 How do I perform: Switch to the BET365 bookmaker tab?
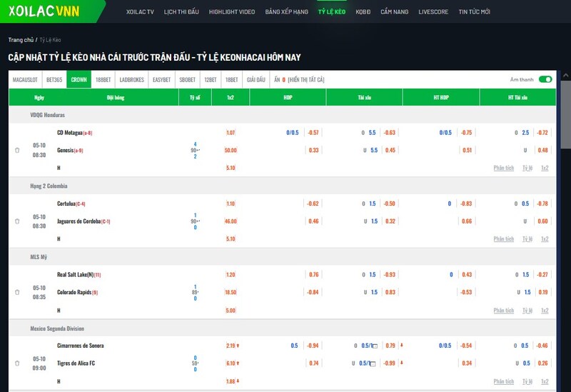click(x=54, y=80)
